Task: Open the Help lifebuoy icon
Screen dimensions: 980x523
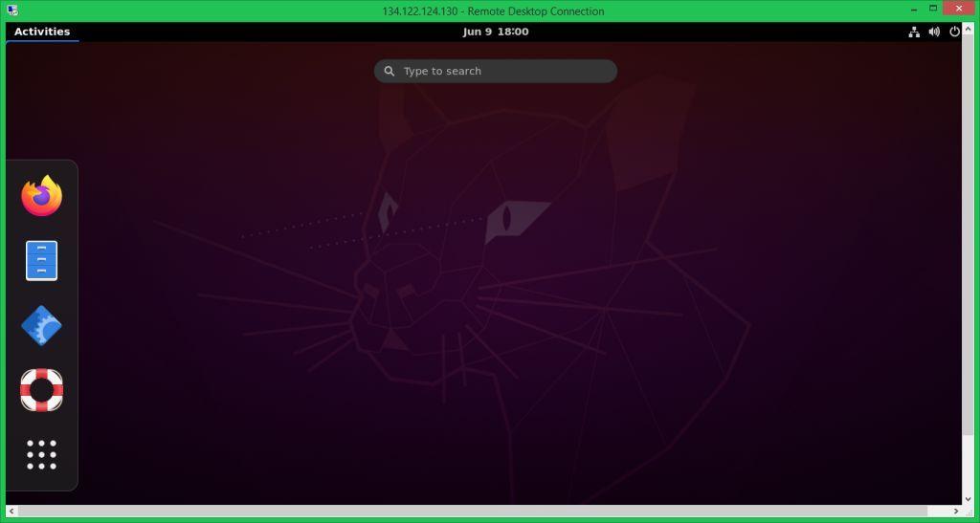Action: point(41,390)
